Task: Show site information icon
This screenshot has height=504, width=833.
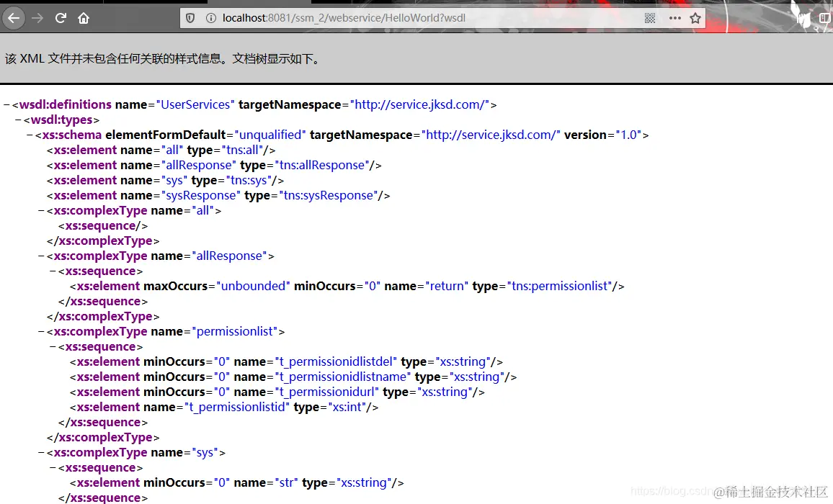Action: pyautogui.click(x=211, y=18)
